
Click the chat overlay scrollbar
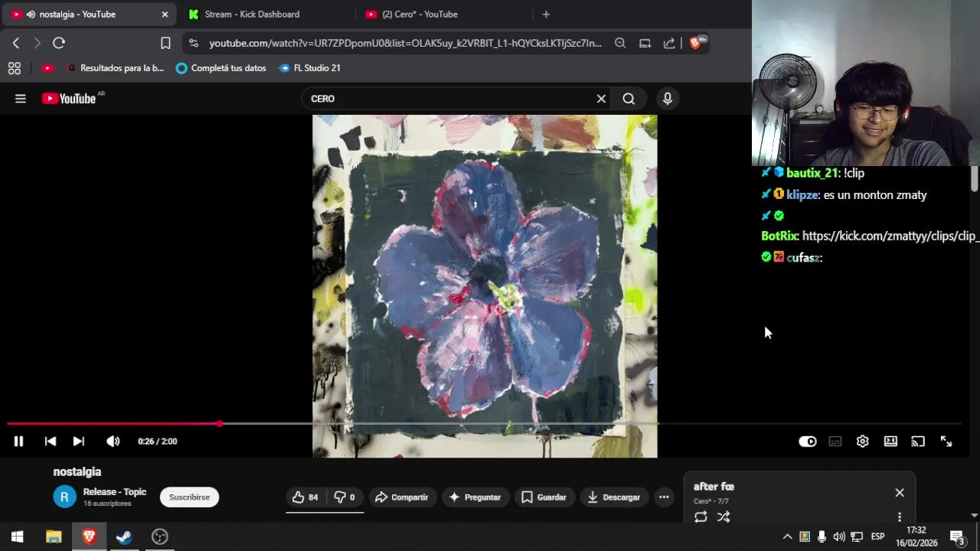coord(974,180)
